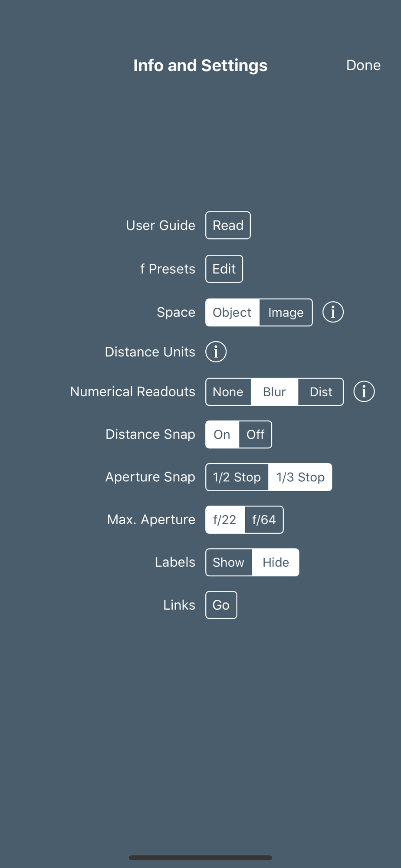
Task: Set Aperture Snap to 1/3 Stop
Action: coord(300,477)
